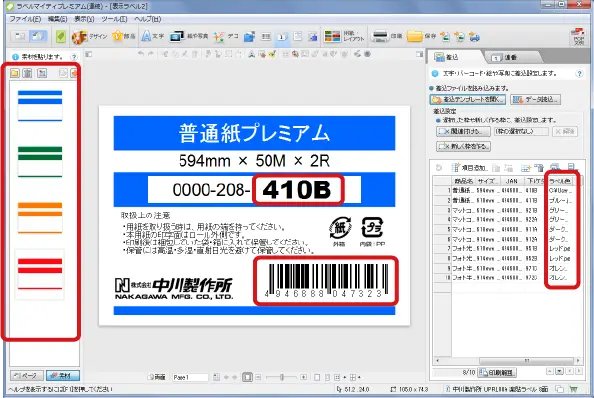
Task: Toggle the 素材 button at bottom left
Action: (63, 376)
